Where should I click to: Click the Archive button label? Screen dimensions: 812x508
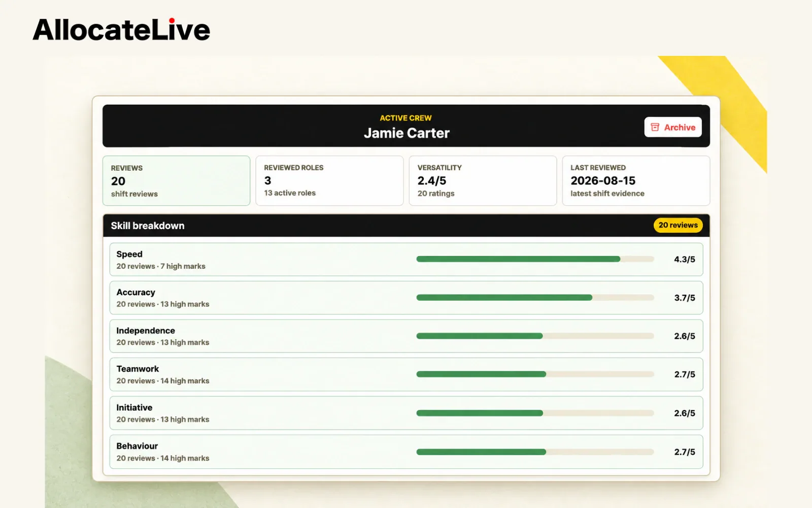[680, 128]
